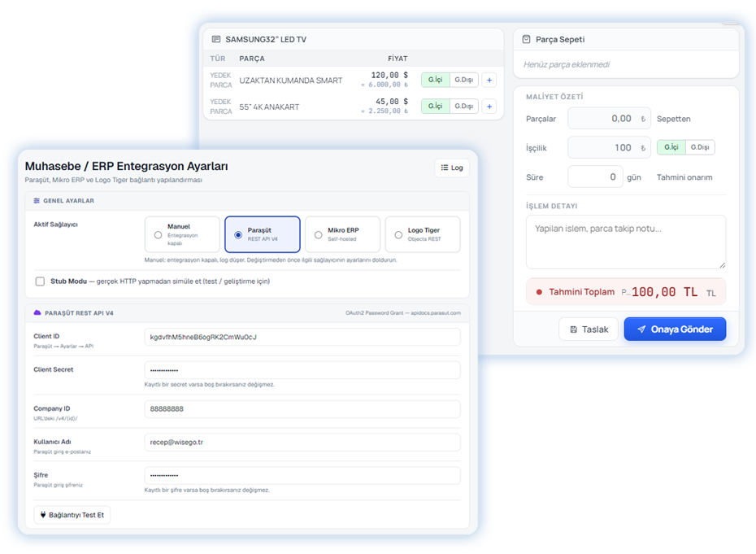The height and width of the screenshot is (554, 756).
Task: Click the apidocs.parasut.com reference text
Action: tap(436, 312)
